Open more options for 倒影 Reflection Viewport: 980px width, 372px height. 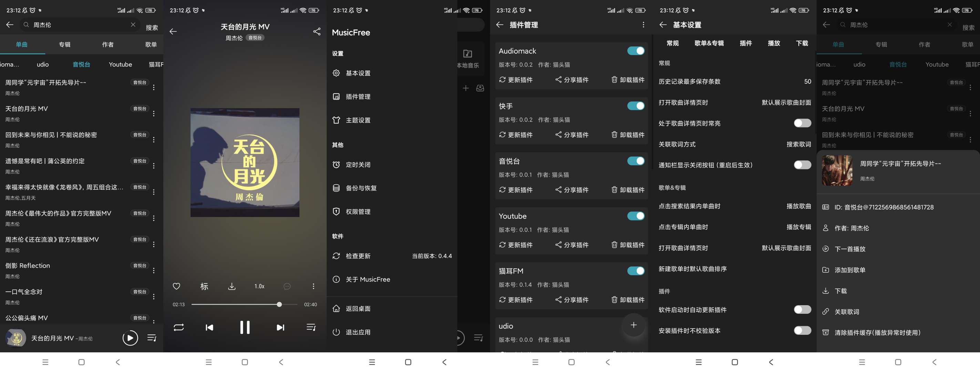click(x=154, y=270)
